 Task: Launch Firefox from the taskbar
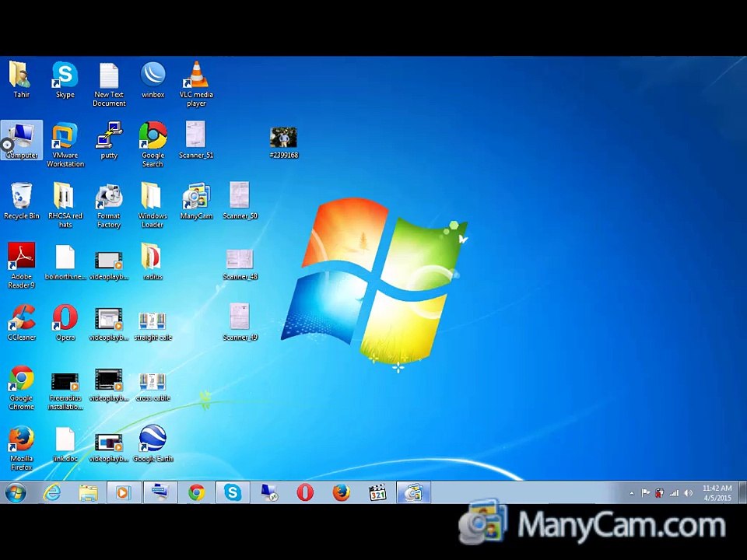(x=341, y=492)
